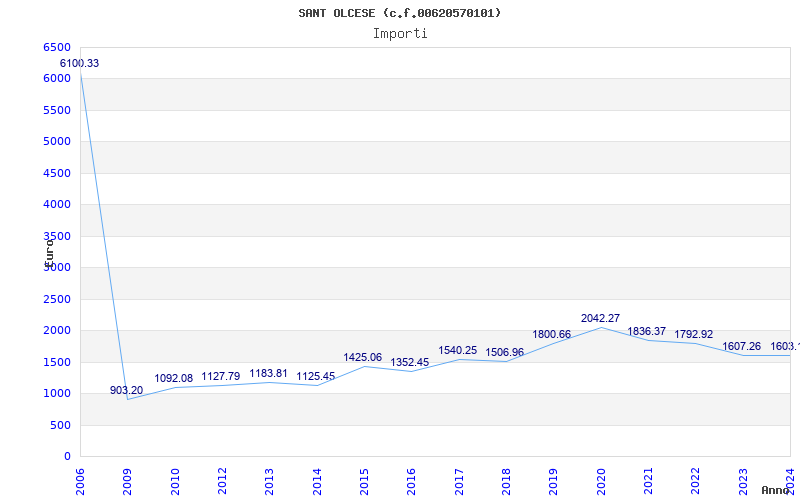Click the 6500 y-axis tick label
The image size is (800, 500).
point(57,47)
